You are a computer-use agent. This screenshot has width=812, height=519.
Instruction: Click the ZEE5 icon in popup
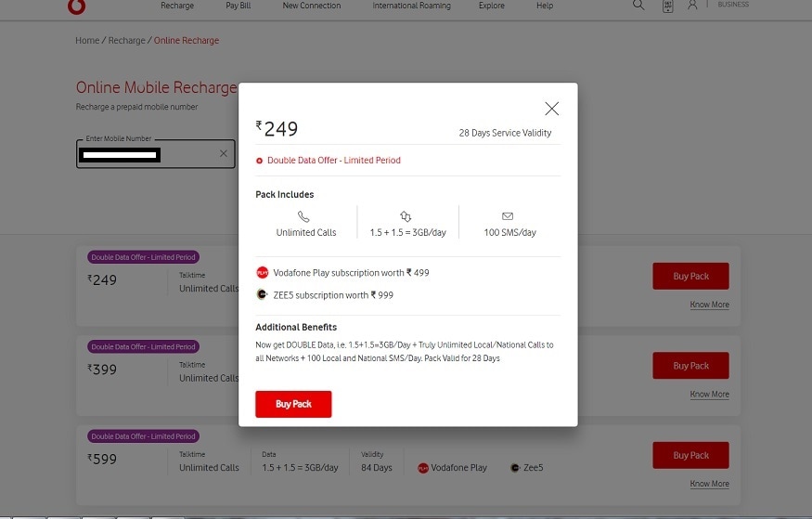pyautogui.click(x=263, y=294)
